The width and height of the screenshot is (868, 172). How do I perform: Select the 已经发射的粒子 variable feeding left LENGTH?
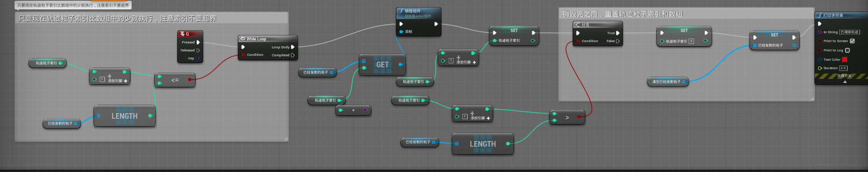click(62, 124)
